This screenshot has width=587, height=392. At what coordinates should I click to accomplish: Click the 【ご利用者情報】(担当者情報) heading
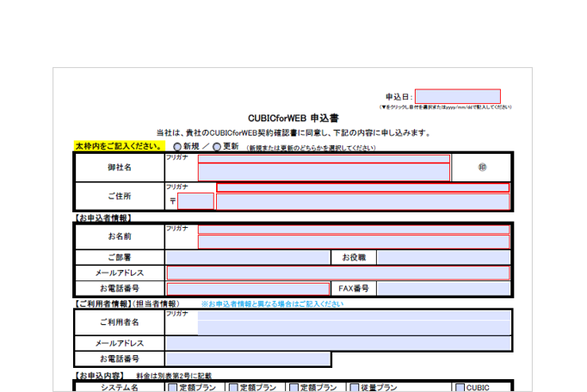(x=127, y=303)
